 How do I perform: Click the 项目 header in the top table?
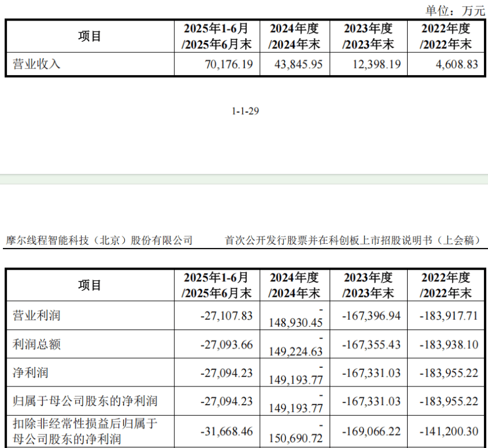pos(88,36)
